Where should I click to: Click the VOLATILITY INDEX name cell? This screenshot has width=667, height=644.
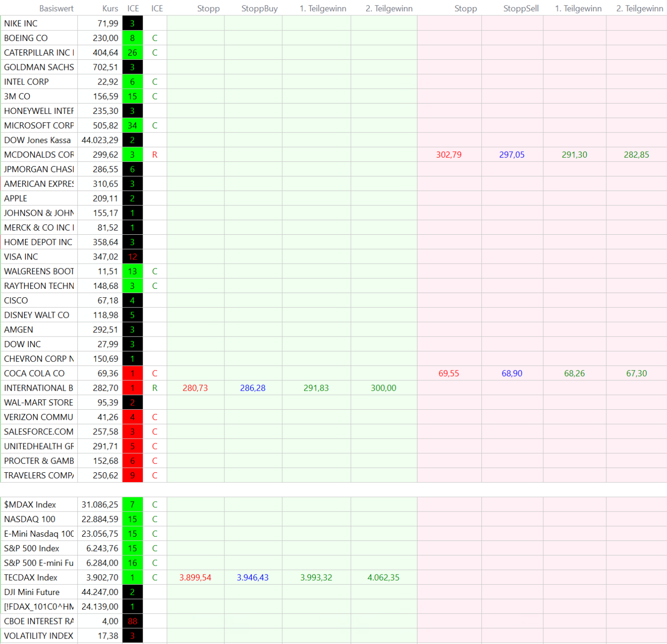pyautogui.click(x=39, y=636)
